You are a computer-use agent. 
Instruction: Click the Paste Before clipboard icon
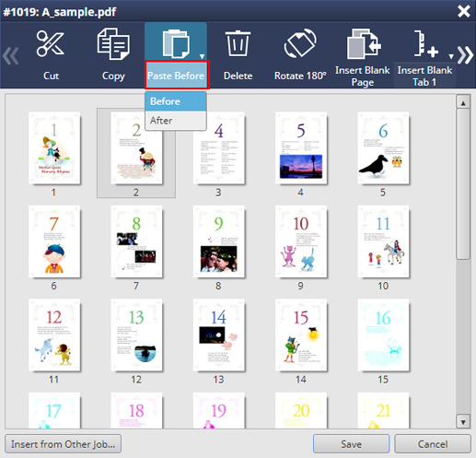pyautogui.click(x=176, y=43)
